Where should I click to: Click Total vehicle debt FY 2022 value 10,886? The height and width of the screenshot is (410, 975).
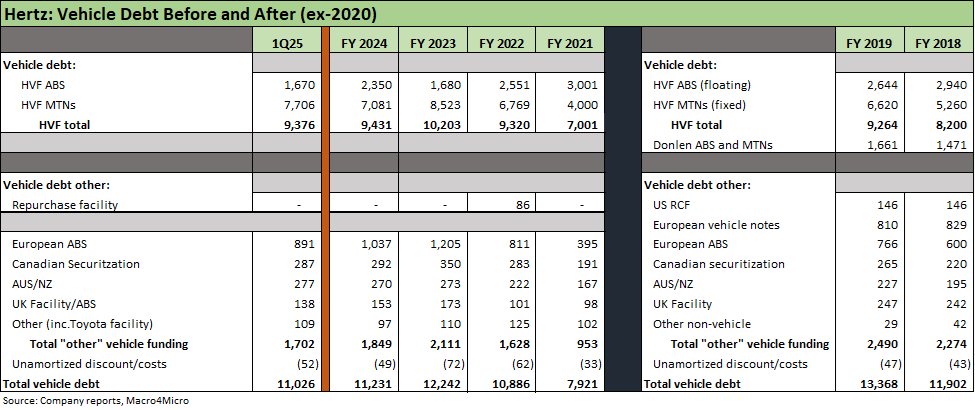point(511,384)
